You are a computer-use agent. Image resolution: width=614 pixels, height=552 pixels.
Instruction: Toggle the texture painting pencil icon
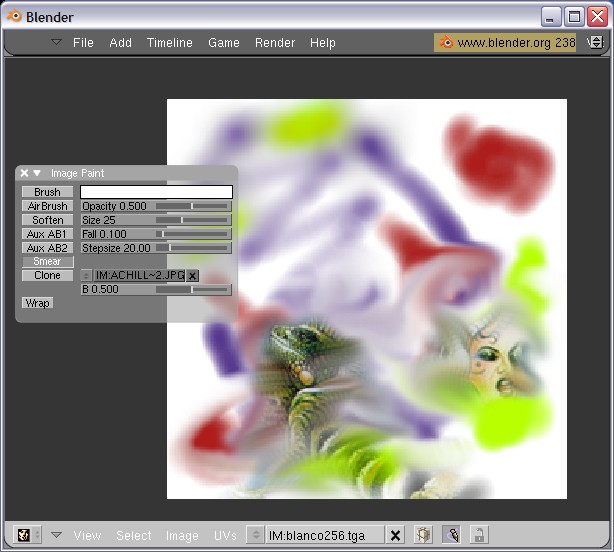tap(451, 535)
